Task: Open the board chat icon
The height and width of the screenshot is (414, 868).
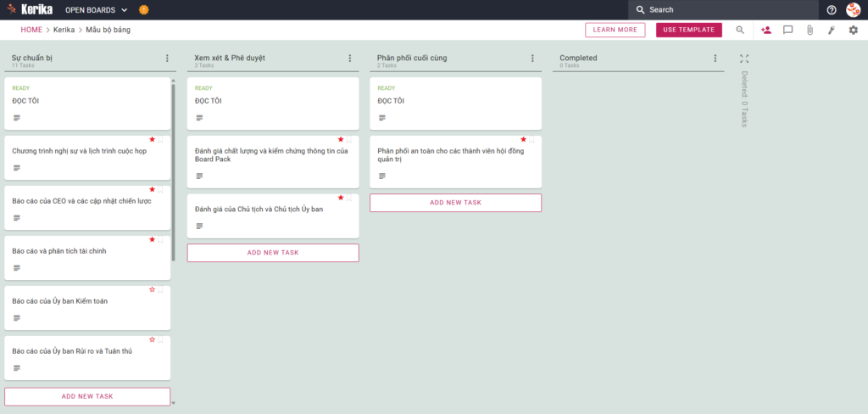Action: pos(787,31)
